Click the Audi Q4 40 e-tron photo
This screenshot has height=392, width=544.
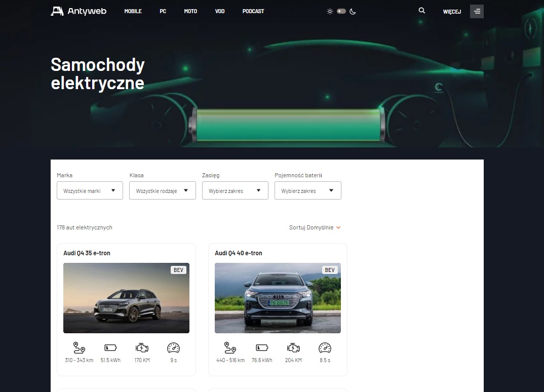click(x=278, y=298)
